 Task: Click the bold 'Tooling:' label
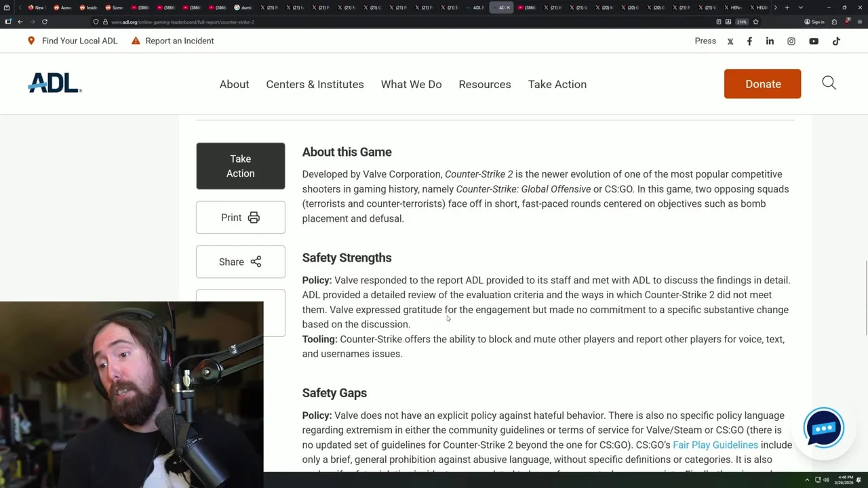tap(319, 340)
